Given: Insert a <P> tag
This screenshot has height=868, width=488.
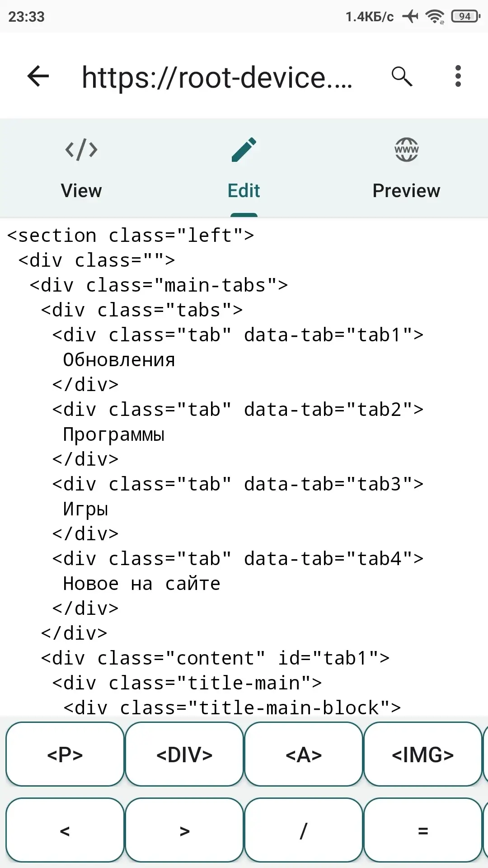Looking at the screenshot, I should coord(65,754).
